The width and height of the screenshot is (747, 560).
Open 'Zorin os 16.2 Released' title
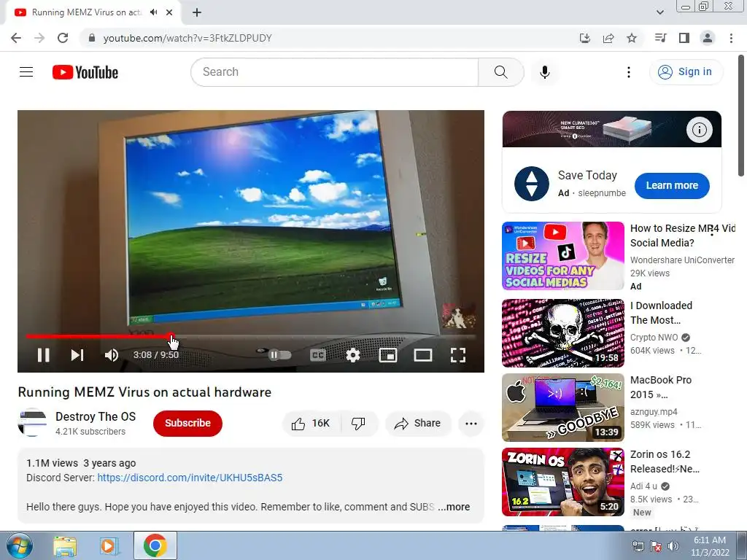(x=665, y=462)
